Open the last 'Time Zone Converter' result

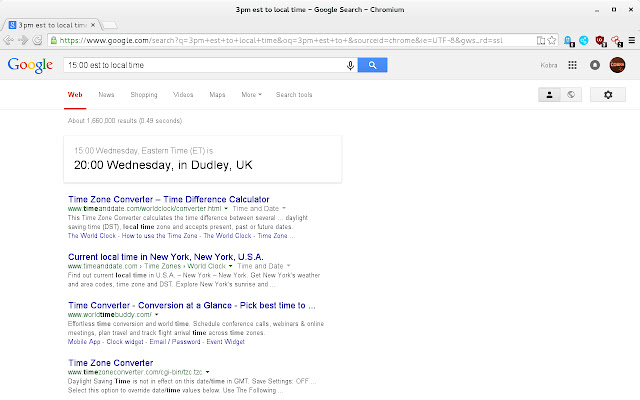111,363
